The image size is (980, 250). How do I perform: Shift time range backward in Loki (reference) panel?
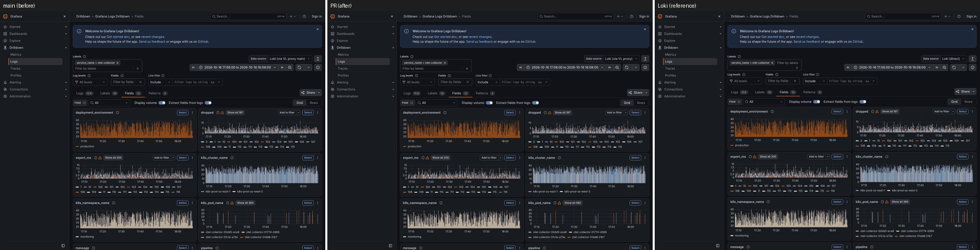tap(848, 67)
